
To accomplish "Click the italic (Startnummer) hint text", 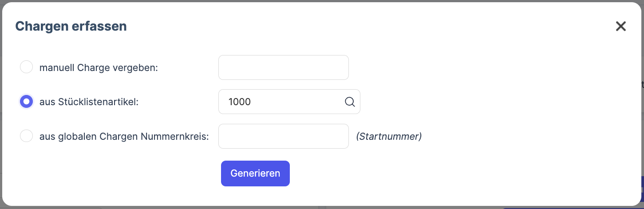I will (388, 137).
